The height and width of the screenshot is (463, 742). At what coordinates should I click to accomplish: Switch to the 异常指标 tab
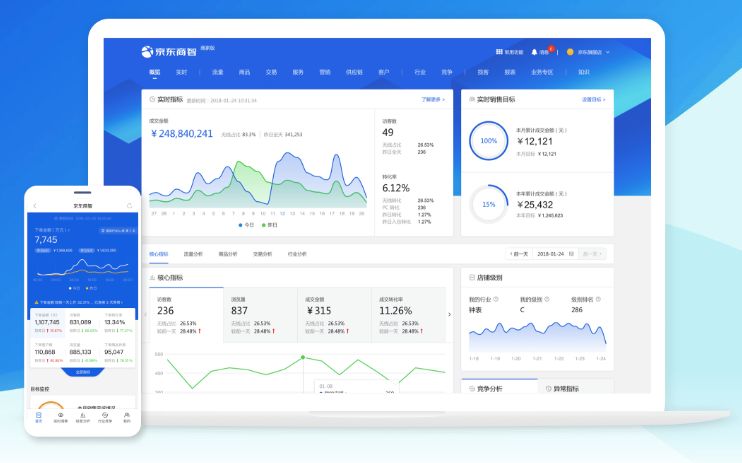click(x=575, y=388)
